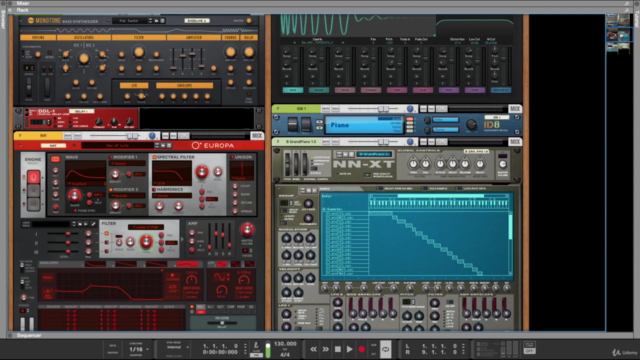Open the Quantize 1/16 value dropdown
This screenshot has width=640, height=360.
(x=138, y=349)
